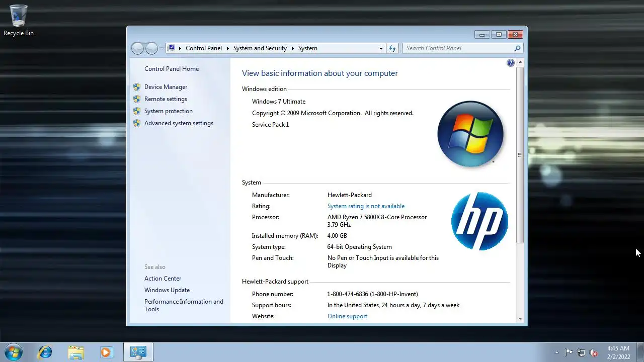Minimize the System window
Viewport: 644px width, 362px height.
coord(482,35)
